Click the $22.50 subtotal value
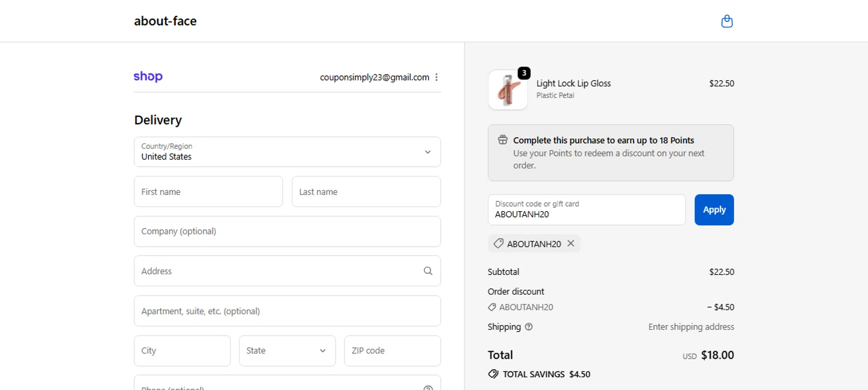 (x=722, y=272)
